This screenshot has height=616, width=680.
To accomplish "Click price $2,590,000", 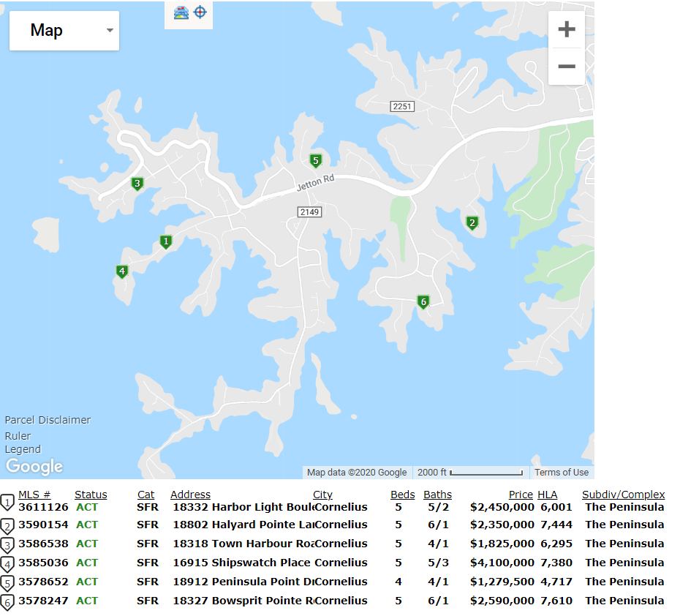I will pyautogui.click(x=502, y=601).
